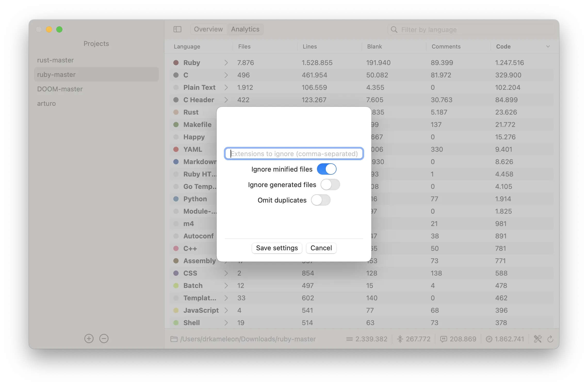
Task: Click the comments count icon in status bar
Action: coord(444,339)
